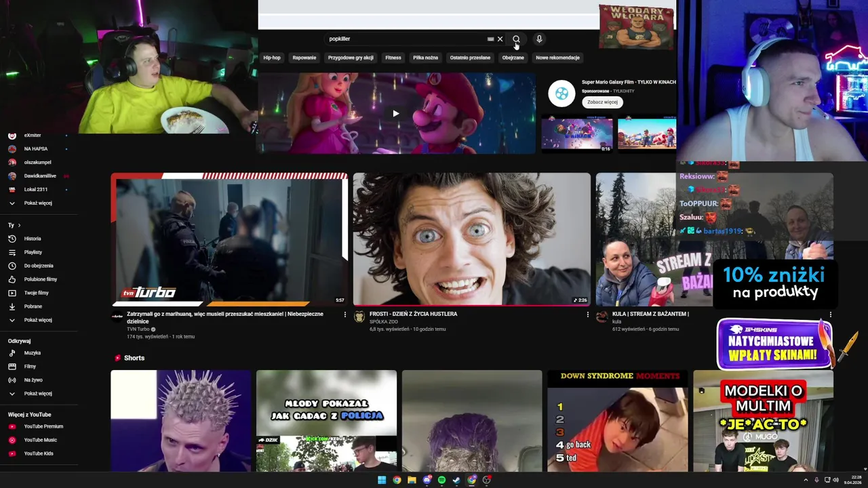The width and height of the screenshot is (868, 488).
Task: Open the Windows Start menu
Action: point(382,480)
